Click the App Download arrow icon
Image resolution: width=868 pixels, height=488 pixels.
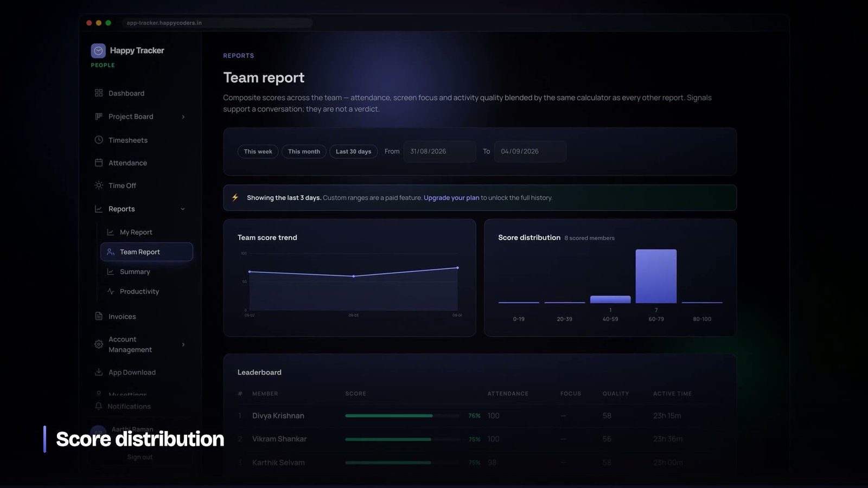coord(99,372)
